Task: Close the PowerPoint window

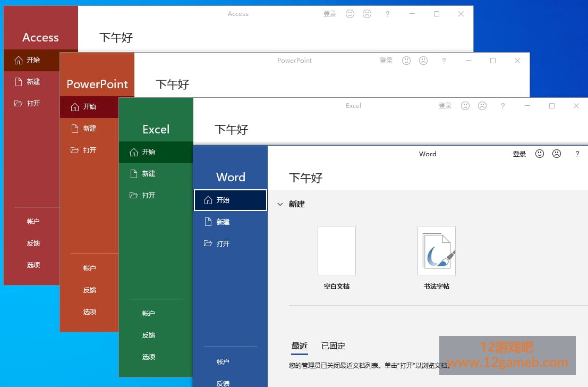Action: [x=517, y=61]
